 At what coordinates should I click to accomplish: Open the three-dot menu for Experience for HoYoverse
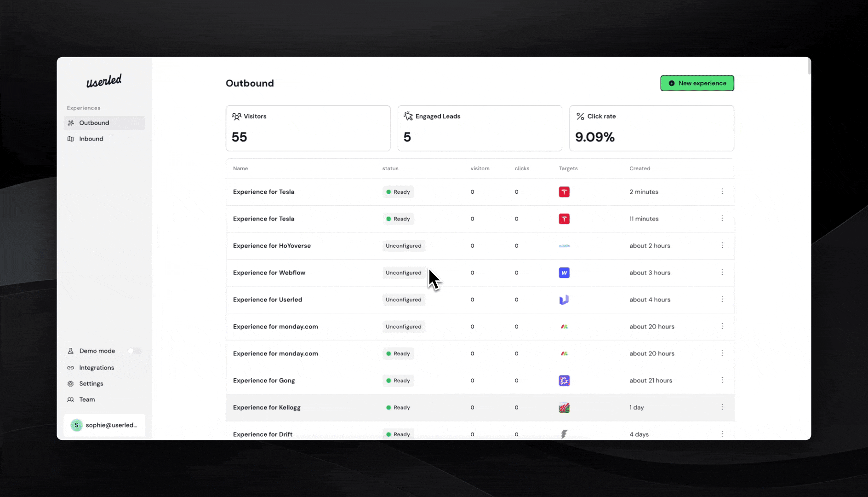pyautogui.click(x=722, y=245)
